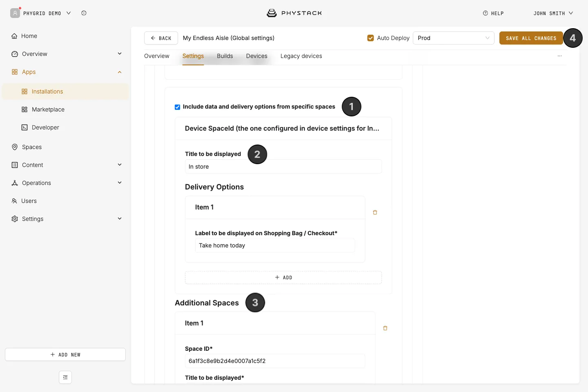
Task: Open the Help link
Action: coord(493,13)
